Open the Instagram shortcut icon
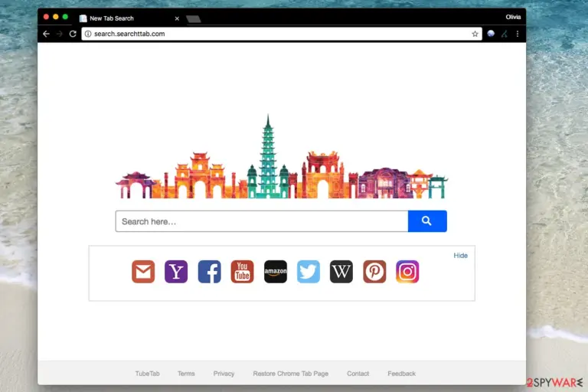Screen dimensions: 588x392 point(407,272)
